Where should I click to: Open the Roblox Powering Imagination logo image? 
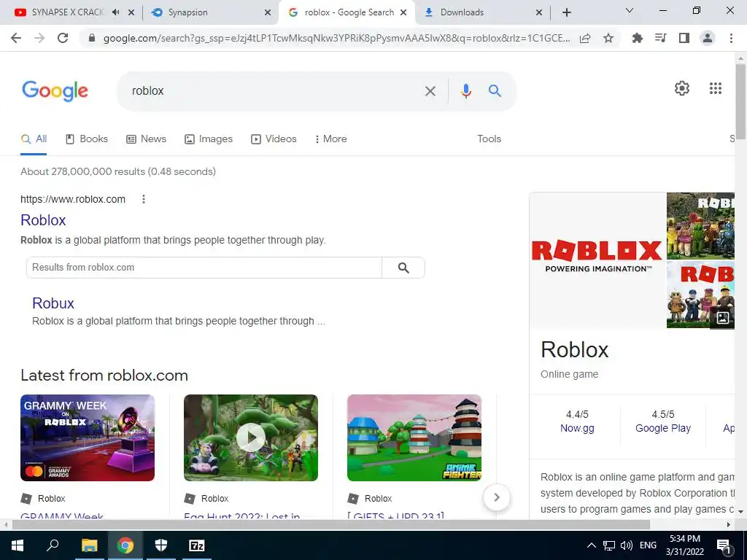pos(597,260)
